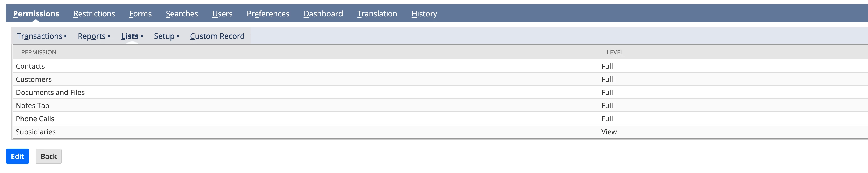Go to the Preferences tab

pyautogui.click(x=268, y=13)
